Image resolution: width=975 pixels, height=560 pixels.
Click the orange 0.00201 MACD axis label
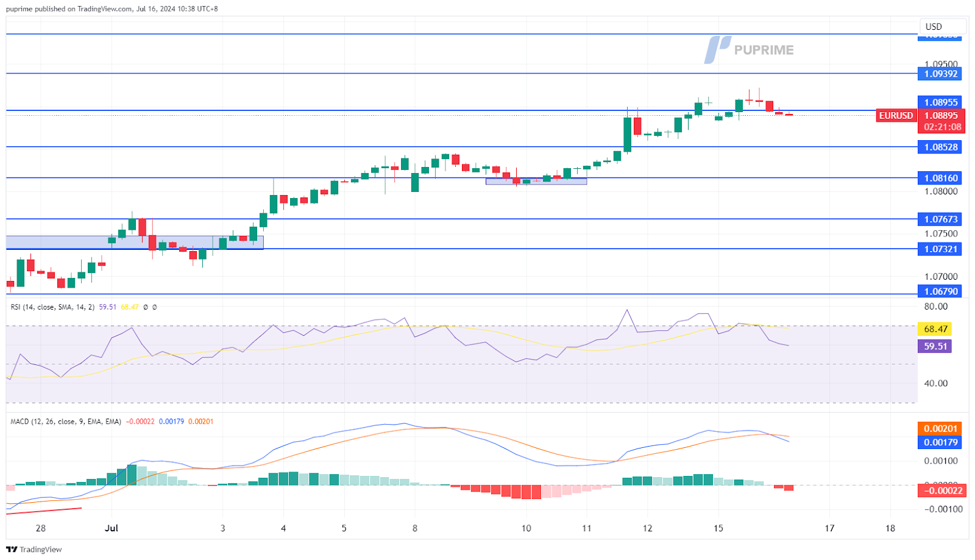pos(940,429)
